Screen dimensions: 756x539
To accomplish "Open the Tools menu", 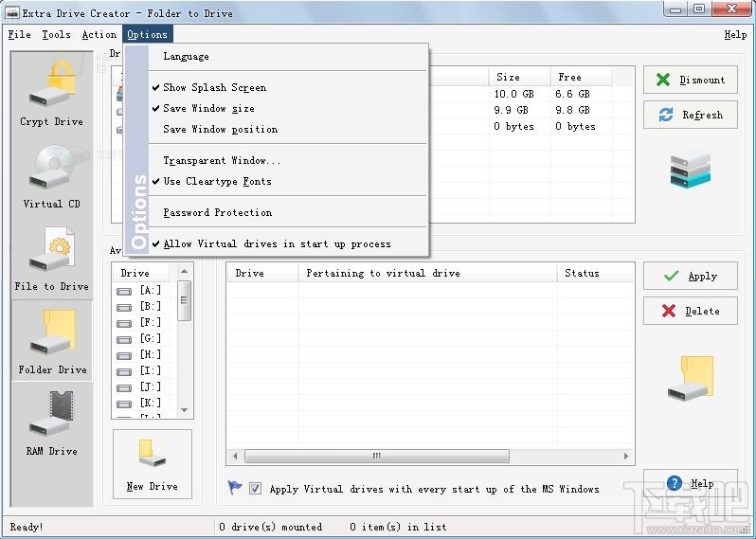I will [56, 34].
